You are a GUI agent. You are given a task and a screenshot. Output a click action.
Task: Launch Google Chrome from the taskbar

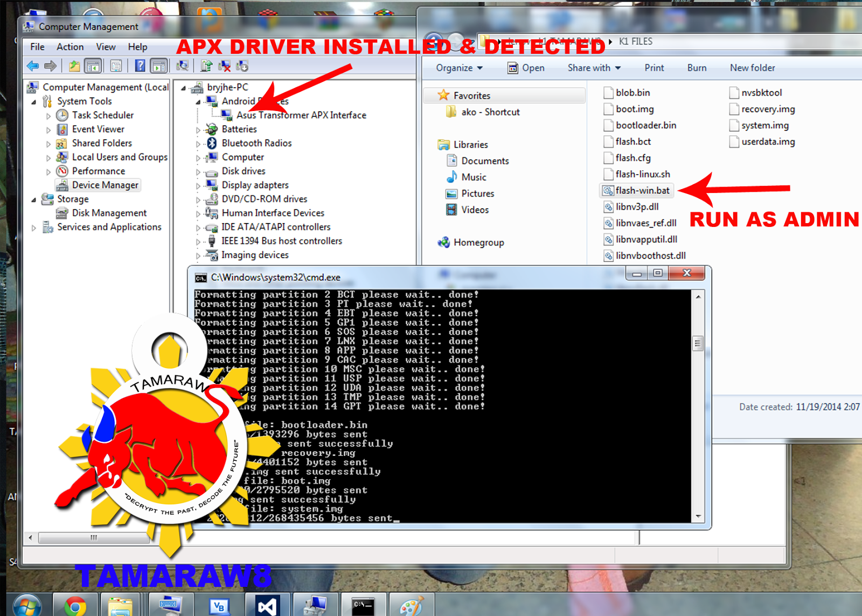pos(75,606)
